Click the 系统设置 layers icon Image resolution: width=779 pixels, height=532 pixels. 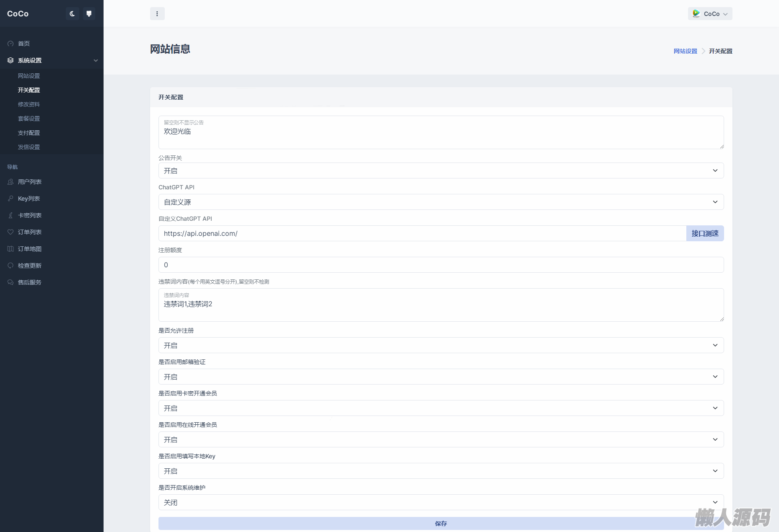point(10,60)
